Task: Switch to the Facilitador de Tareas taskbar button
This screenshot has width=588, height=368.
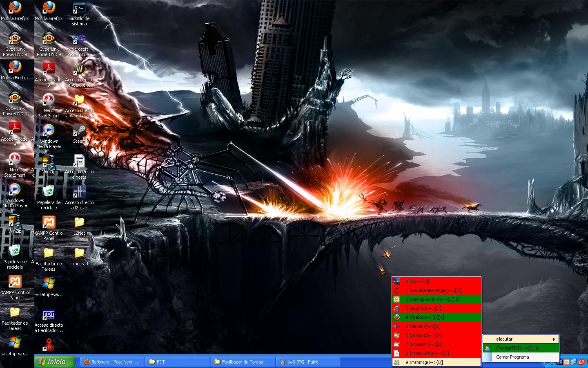Action: pyautogui.click(x=243, y=362)
